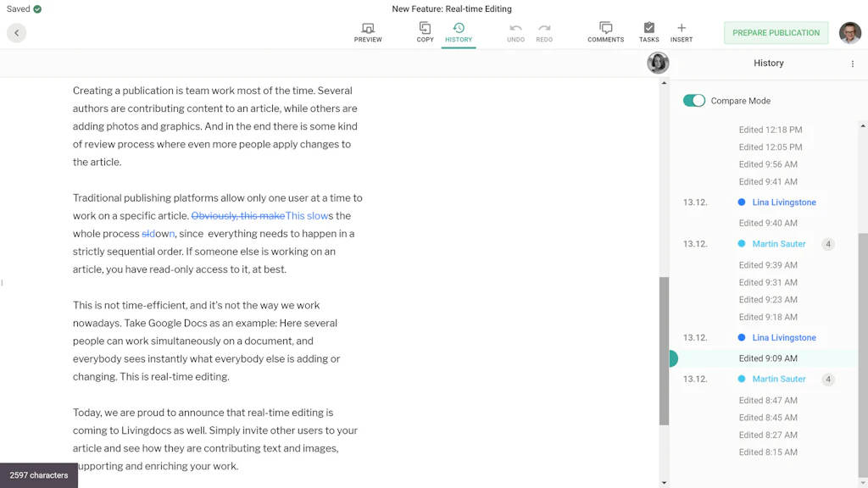Click the Saved status checkmark icon

[x=37, y=8]
